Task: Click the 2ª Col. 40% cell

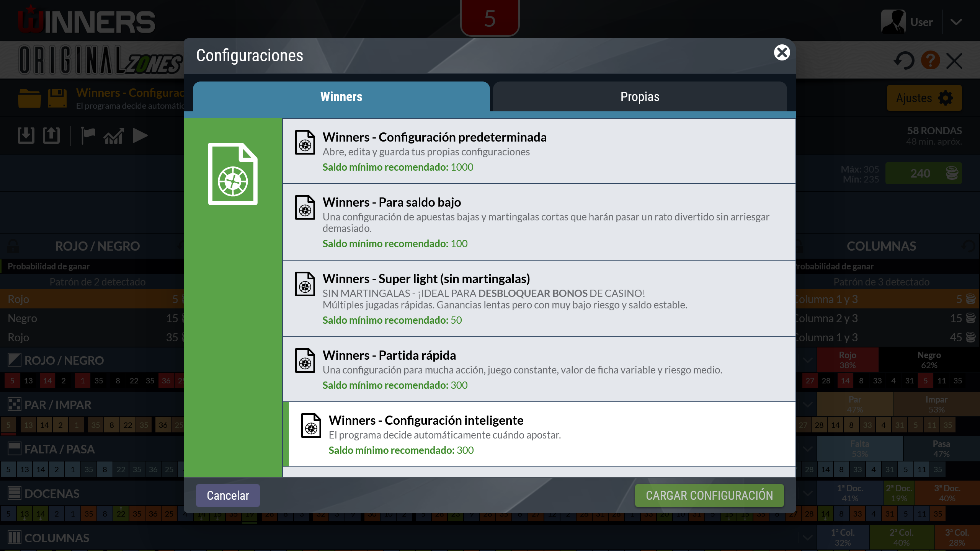Action: coord(902,537)
